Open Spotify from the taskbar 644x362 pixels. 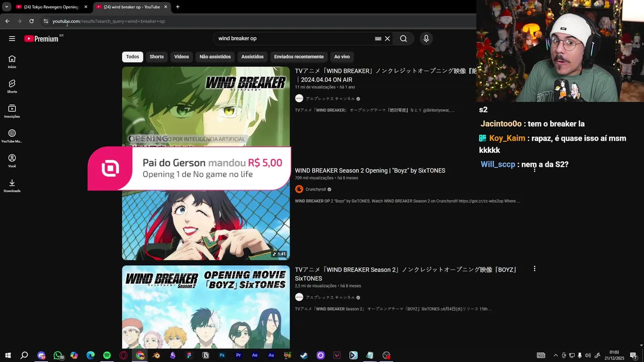(107, 355)
